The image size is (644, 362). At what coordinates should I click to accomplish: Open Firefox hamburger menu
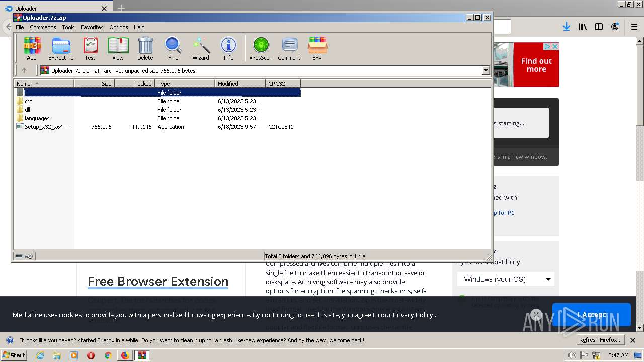[x=634, y=27]
